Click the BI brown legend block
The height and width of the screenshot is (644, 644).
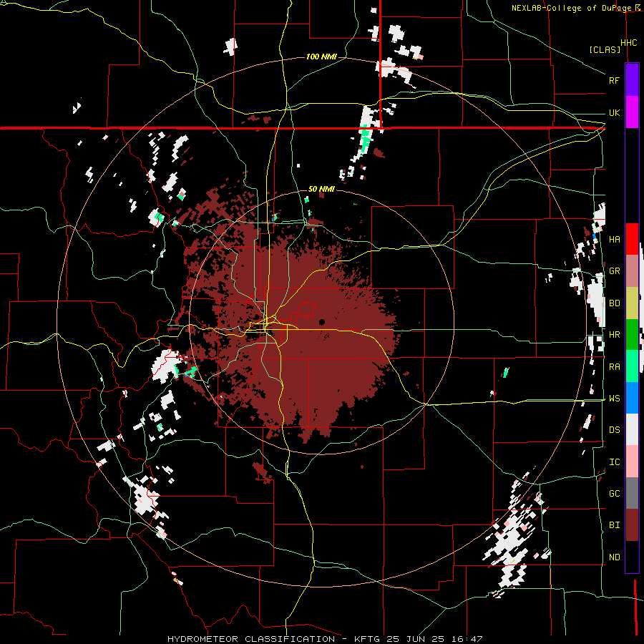coord(632,525)
